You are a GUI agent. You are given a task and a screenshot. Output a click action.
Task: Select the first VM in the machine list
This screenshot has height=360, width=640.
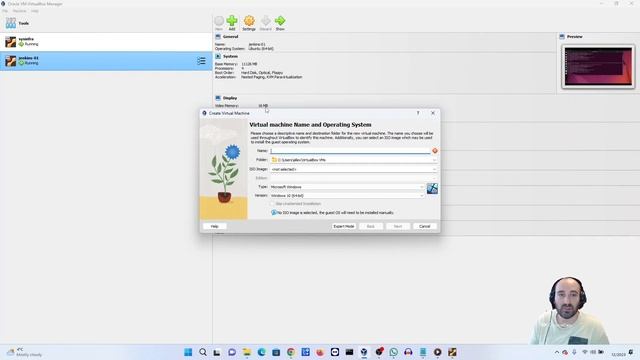[x=106, y=42]
